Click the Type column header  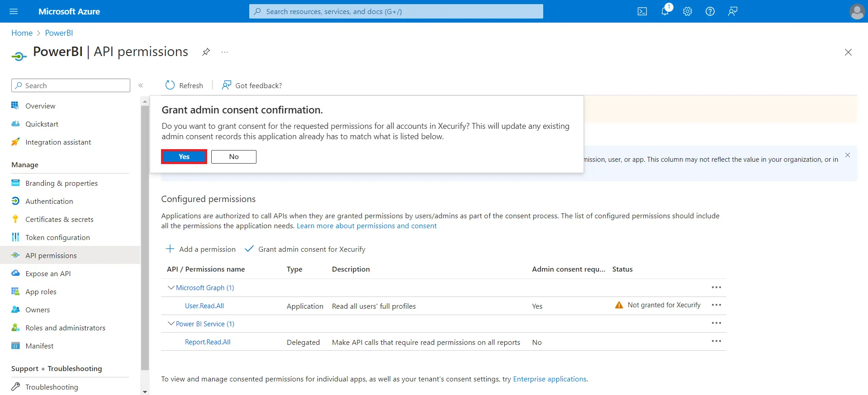pos(294,269)
